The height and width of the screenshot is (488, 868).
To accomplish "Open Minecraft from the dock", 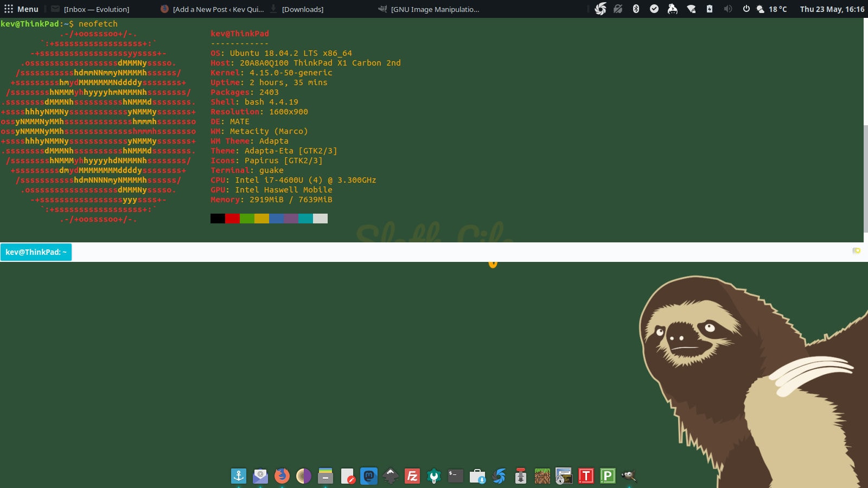I will 542,476.
